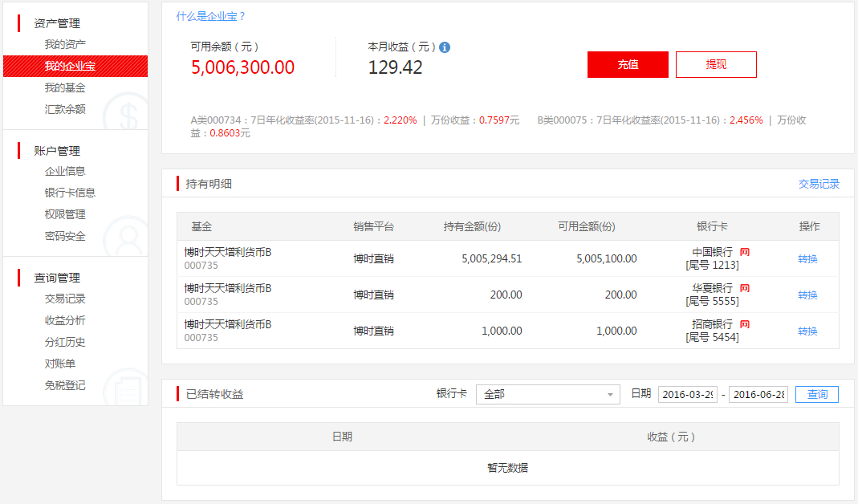The height and width of the screenshot is (504, 858).
Task: Click 转换 for the 华夏银行 row
Action: click(807, 295)
